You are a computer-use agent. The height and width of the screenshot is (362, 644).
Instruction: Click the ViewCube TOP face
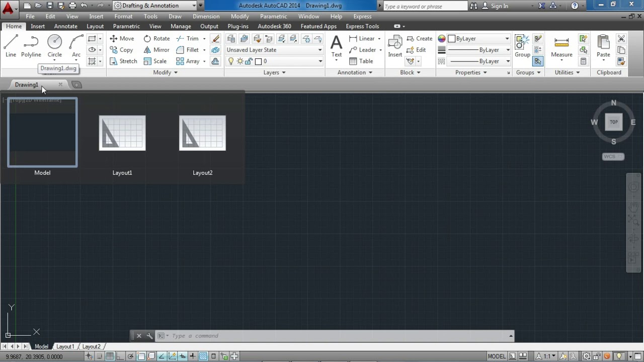613,122
